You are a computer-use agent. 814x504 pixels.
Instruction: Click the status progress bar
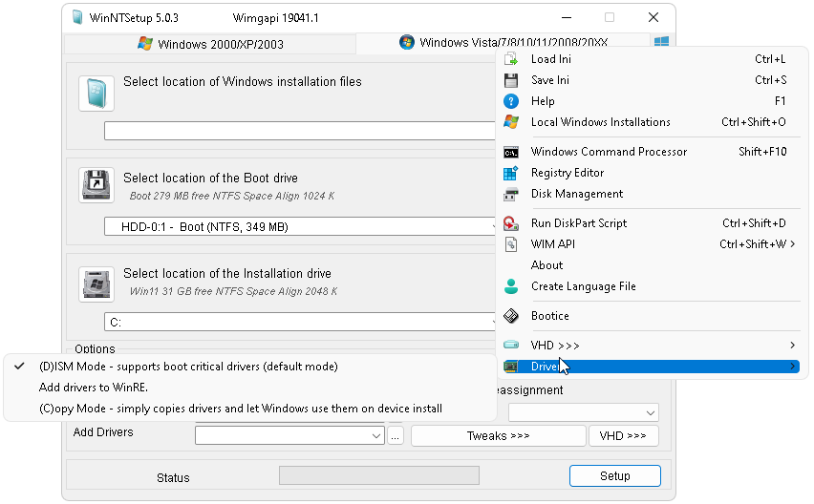[x=379, y=475]
